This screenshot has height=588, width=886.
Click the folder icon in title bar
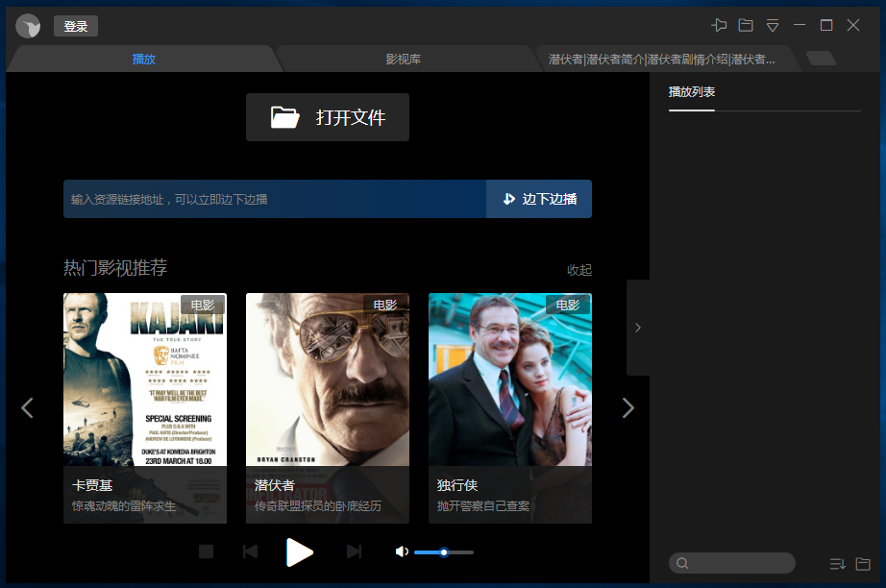pos(745,25)
